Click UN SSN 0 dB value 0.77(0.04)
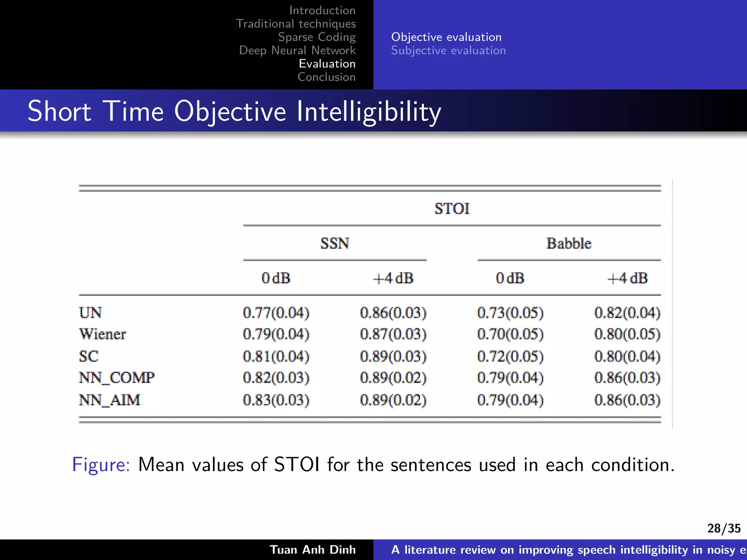 pyautogui.click(x=276, y=313)
